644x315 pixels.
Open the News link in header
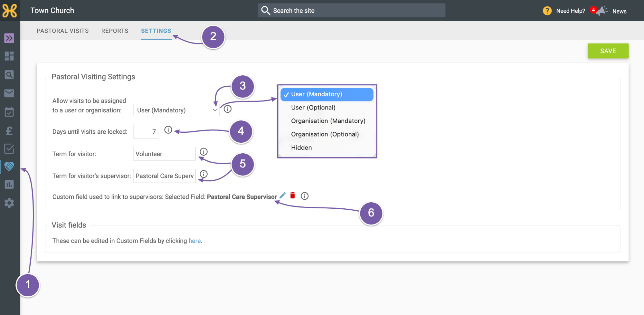(619, 11)
